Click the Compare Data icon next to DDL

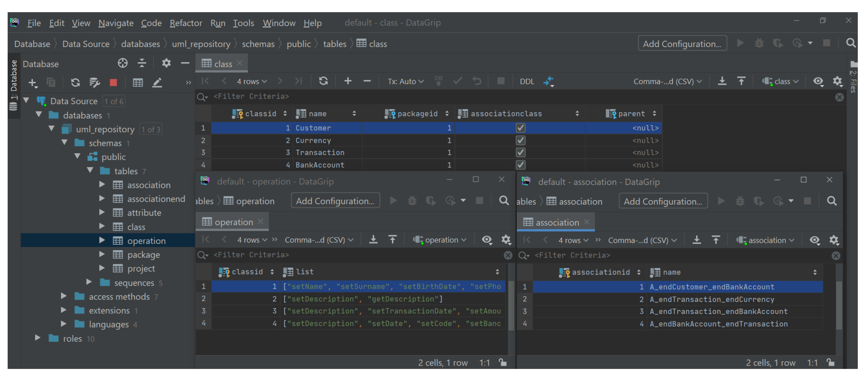point(548,81)
